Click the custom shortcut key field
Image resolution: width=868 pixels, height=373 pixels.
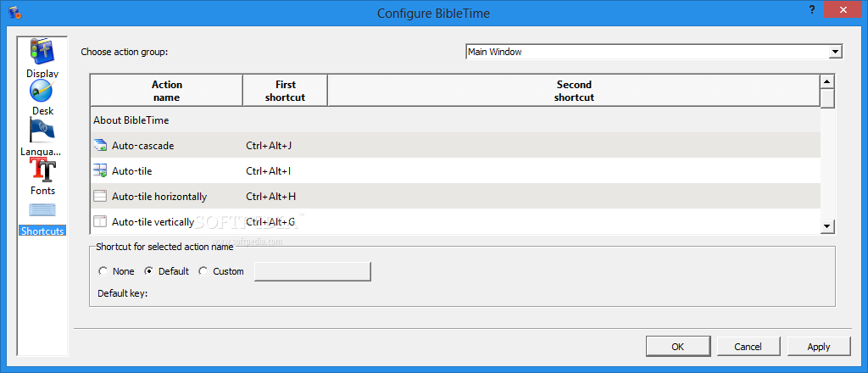313,271
